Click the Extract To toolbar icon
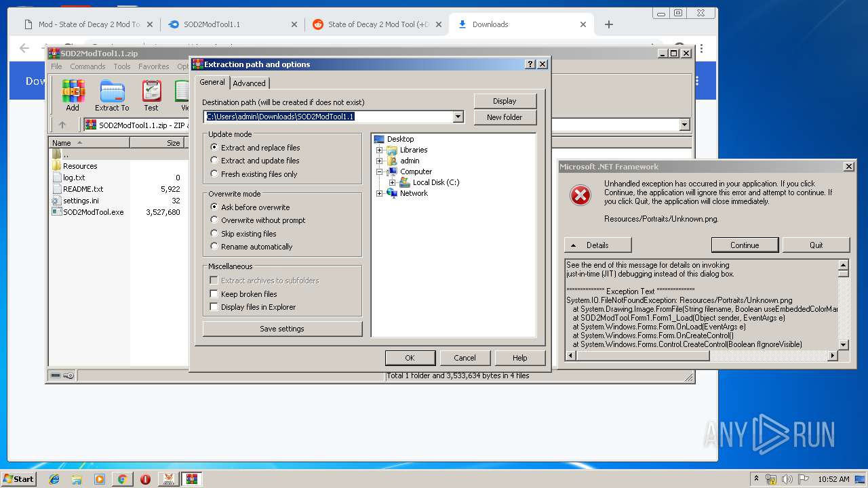The height and width of the screenshot is (488, 868). (x=112, y=95)
